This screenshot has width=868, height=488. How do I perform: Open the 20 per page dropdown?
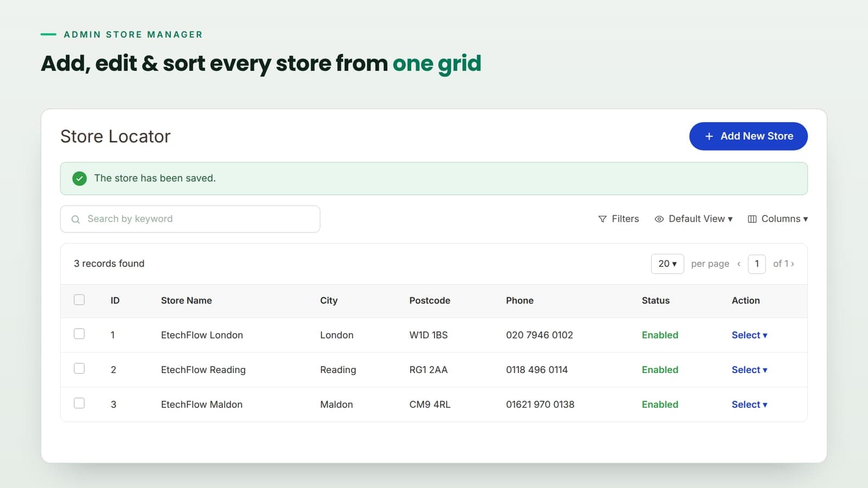pyautogui.click(x=667, y=264)
